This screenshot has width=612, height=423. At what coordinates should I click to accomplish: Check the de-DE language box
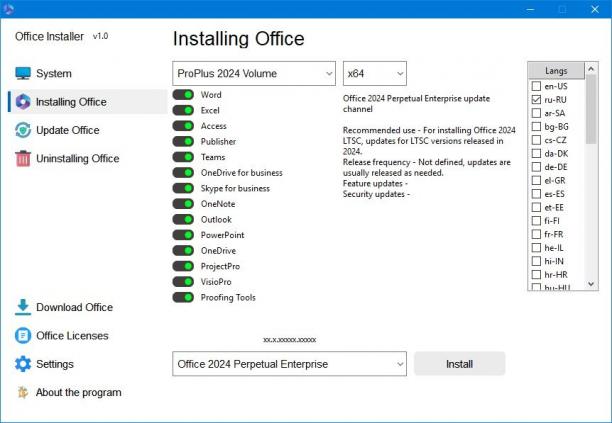[537, 167]
